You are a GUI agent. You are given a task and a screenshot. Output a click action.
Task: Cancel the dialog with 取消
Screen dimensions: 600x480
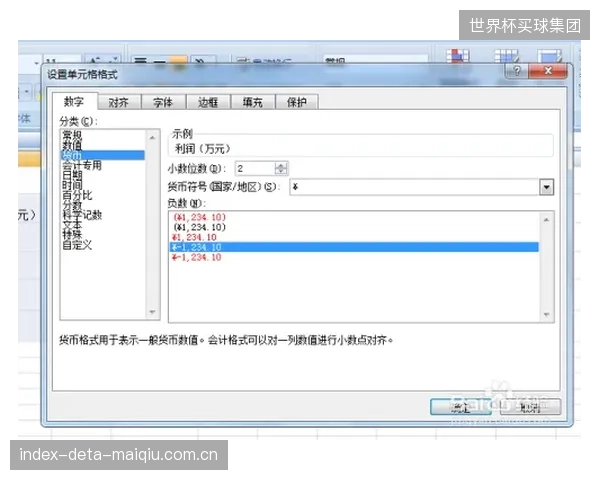[x=530, y=407]
